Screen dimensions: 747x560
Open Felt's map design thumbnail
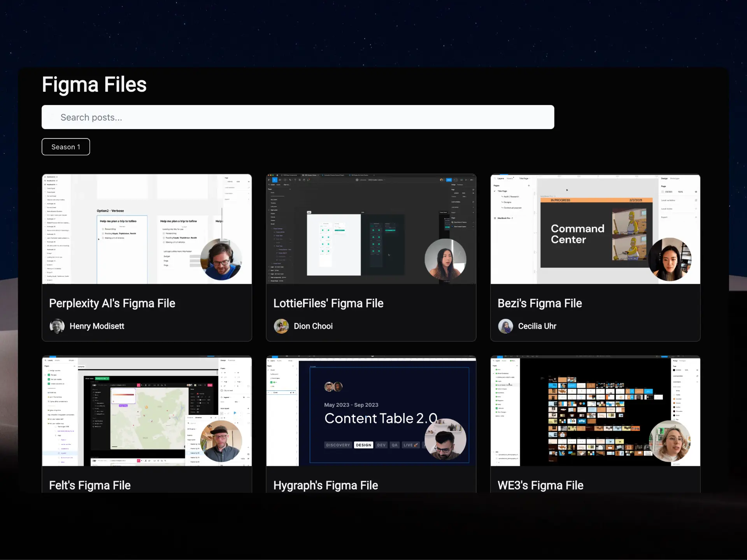click(x=147, y=411)
